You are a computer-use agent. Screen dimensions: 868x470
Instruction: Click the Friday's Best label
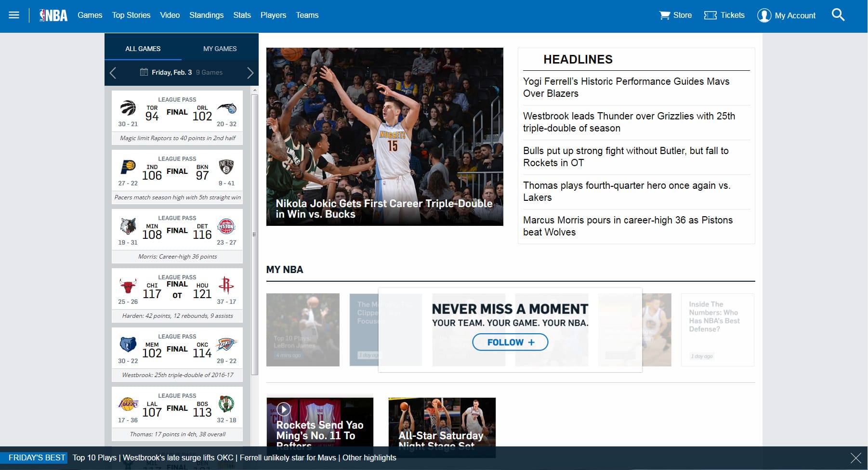(x=37, y=457)
